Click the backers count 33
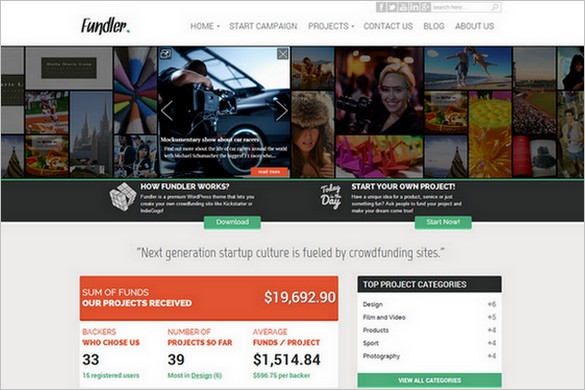Viewport: 585px width, 390px height. coord(91,360)
